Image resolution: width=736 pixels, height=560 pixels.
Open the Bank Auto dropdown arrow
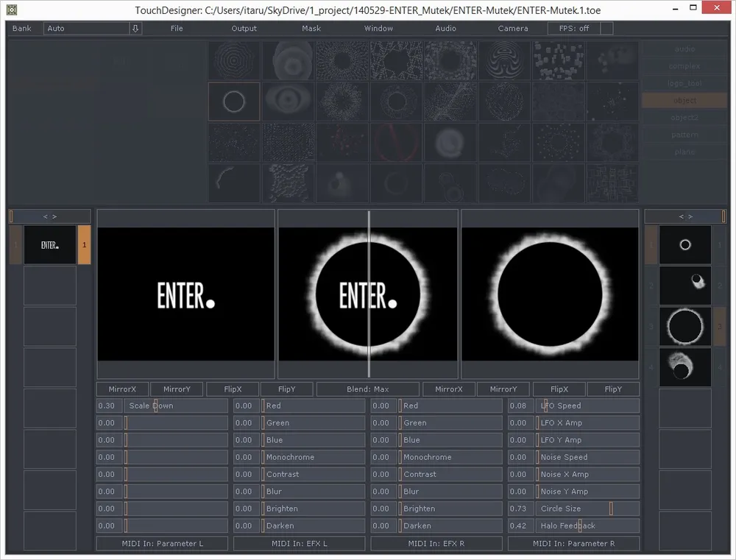(135, 28)
